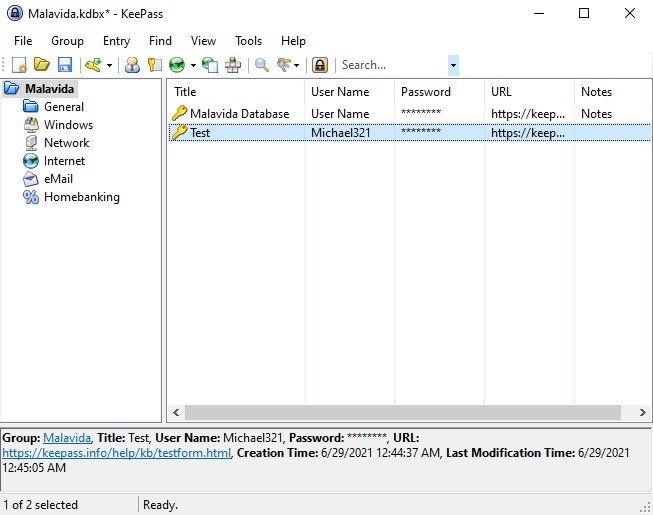The height and width of the screenshot is (515, 653).
Task: Open the Help menu
Action: tap(294, 41)
